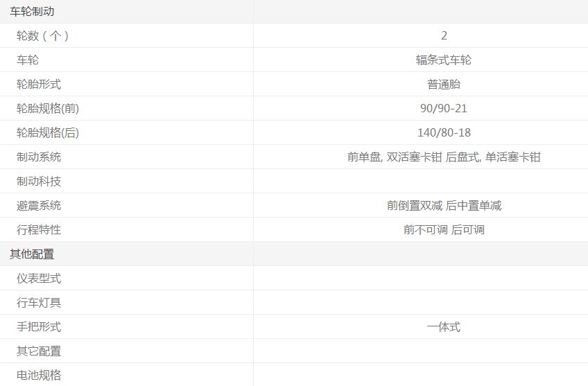The image size is (588, 386).
Task: Click rear tire size 140/80-18
Action: pyautogui.click(x=444, y=133)
